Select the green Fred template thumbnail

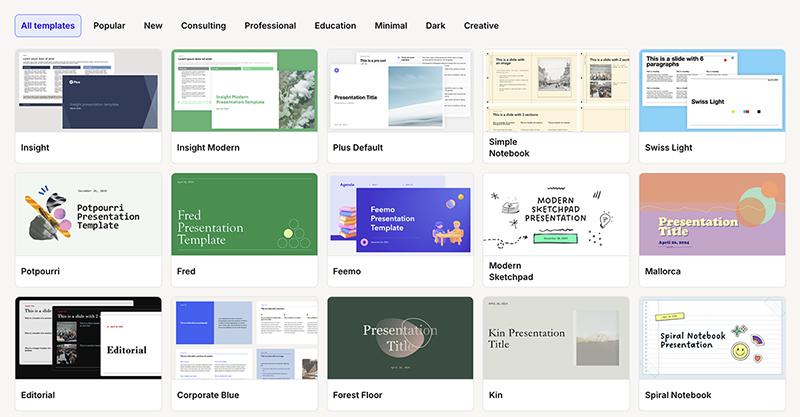[x=244, y=214]
